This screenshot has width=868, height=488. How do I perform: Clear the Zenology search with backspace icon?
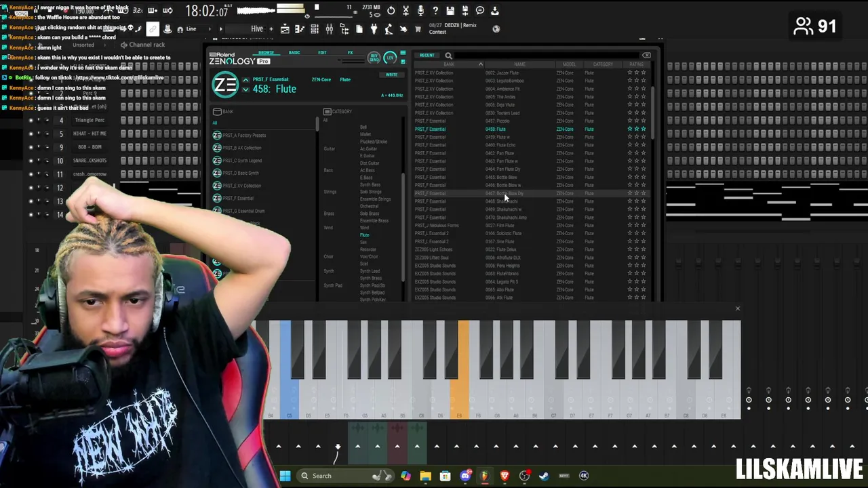[x=646, y=56]
